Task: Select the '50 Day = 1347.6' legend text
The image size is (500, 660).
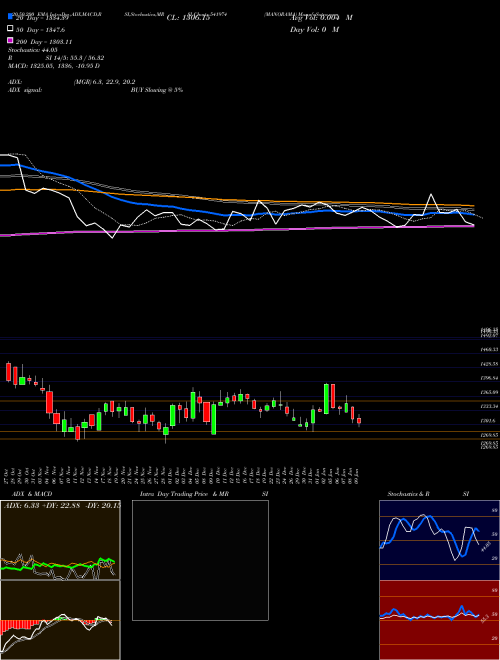Action: 40,30
